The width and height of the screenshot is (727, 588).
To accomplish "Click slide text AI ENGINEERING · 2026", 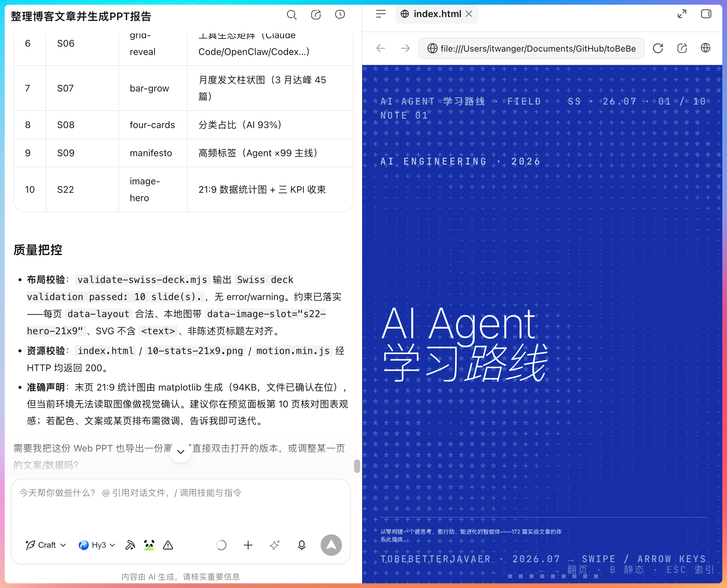I will (x=460, y=162).
